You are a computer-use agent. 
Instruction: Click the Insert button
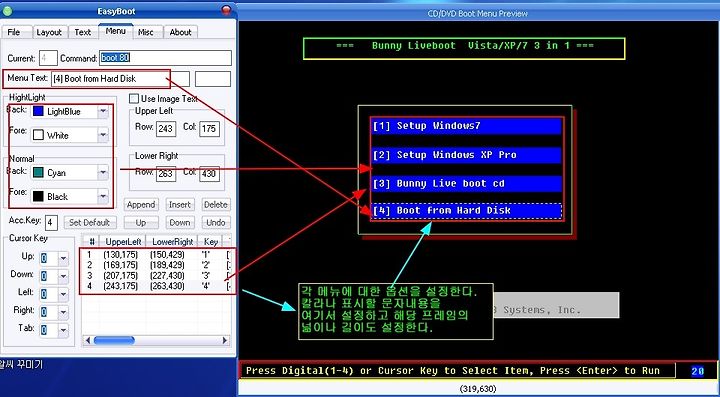[x=180, y=205]
